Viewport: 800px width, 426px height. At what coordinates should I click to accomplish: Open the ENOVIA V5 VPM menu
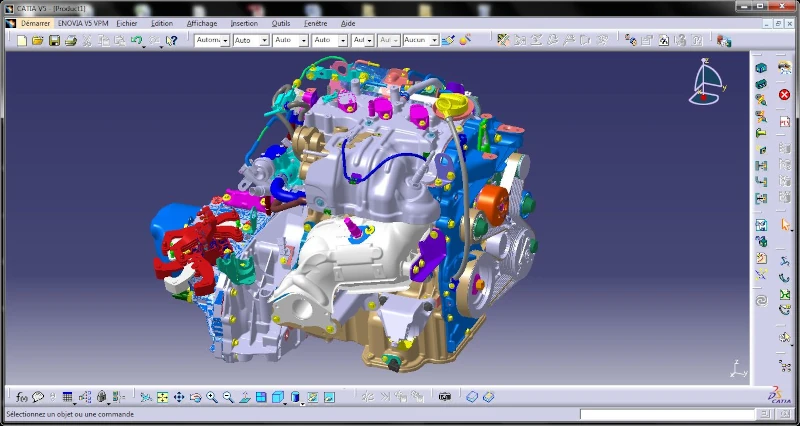pos(83,22)
